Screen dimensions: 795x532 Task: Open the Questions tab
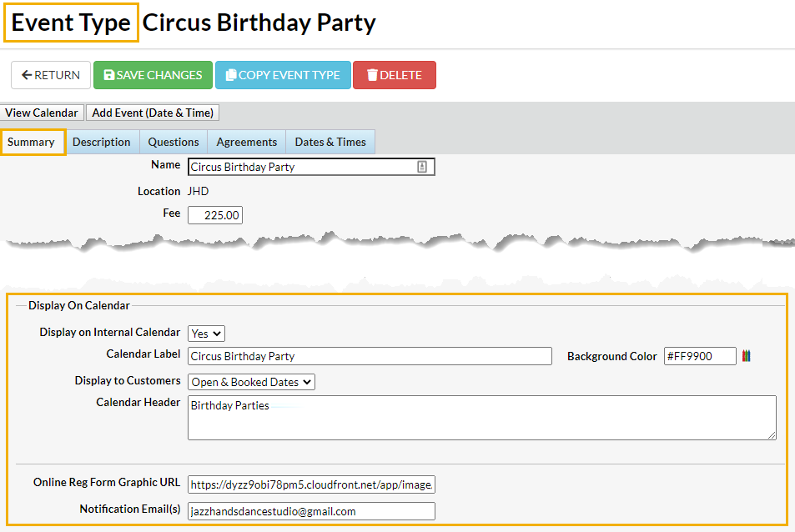pos(174,142)
